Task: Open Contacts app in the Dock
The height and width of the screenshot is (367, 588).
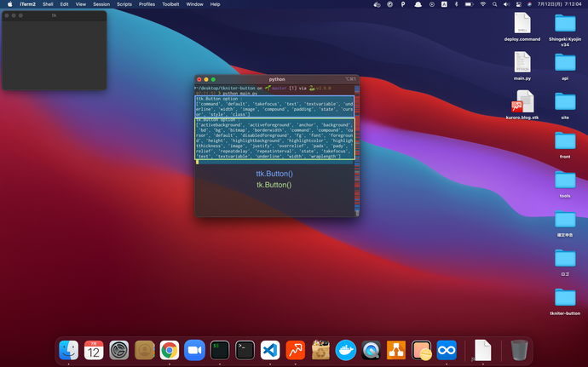Action: (144, 350)
